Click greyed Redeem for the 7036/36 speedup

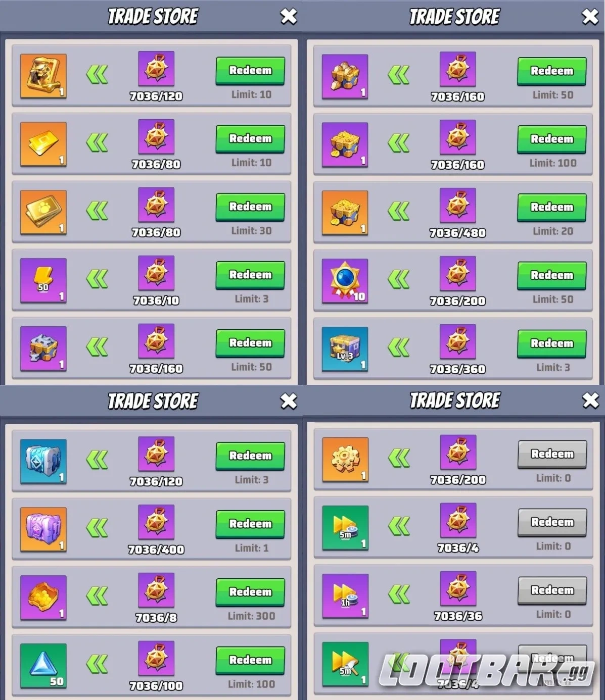pos(552,590)
